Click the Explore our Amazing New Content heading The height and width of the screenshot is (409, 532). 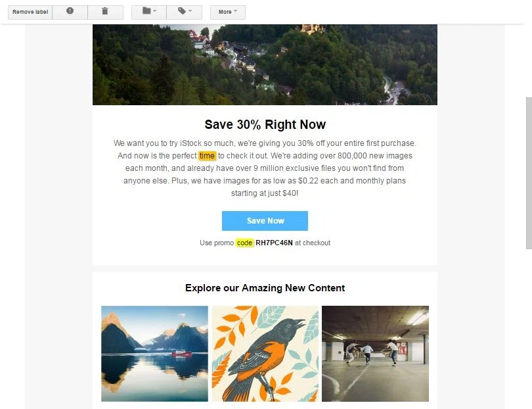pyautogui.click(x=265, y=288)
